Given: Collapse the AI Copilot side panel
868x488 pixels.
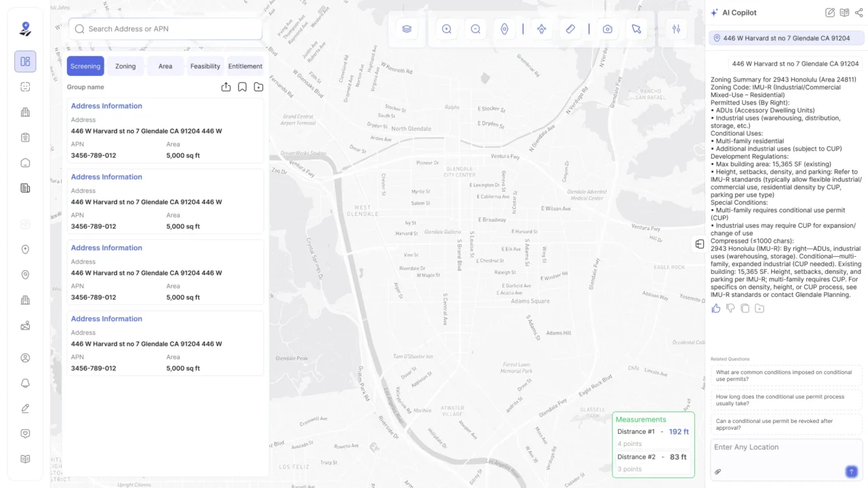Looking at the screenshot, I should [x=699, y=244].
